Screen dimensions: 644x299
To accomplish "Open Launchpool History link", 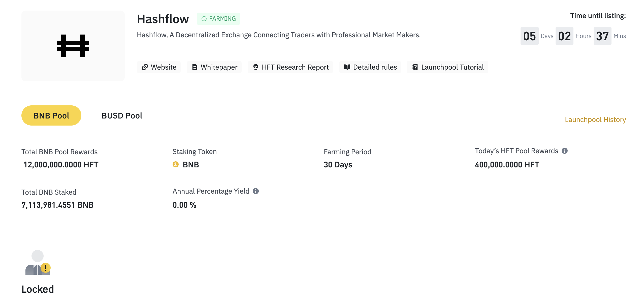I will tap(595, 119).
